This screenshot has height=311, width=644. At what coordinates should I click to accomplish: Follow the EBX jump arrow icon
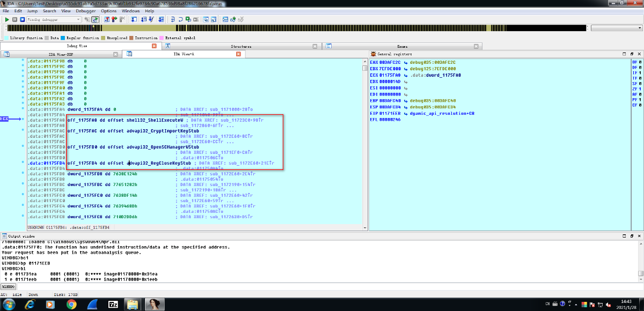pyautogui.click(x=407, y=69)
